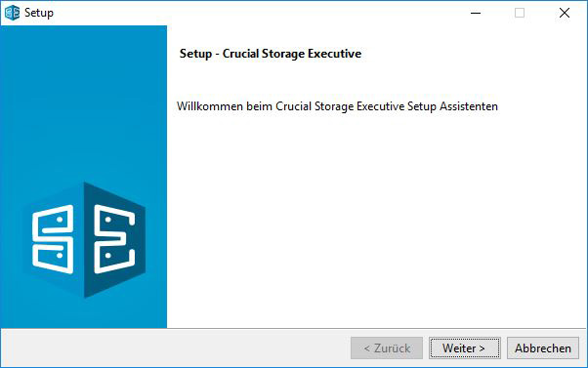This screenshot has height=368, width=588.
Task: Click the blue side panel above the logo
Action: coord(83,102)
